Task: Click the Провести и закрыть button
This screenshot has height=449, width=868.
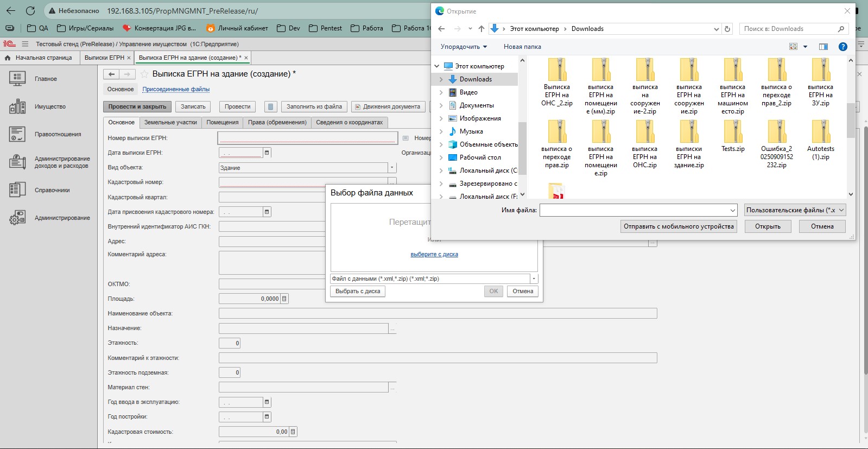Action: 137,107
